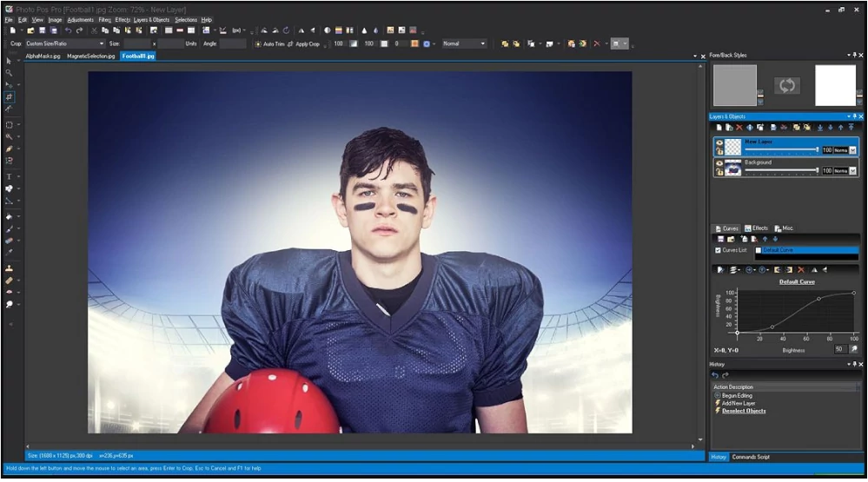Click the Save disk icon
The width and height of the screenshot is (868, 482).
(x=42, y=30)
